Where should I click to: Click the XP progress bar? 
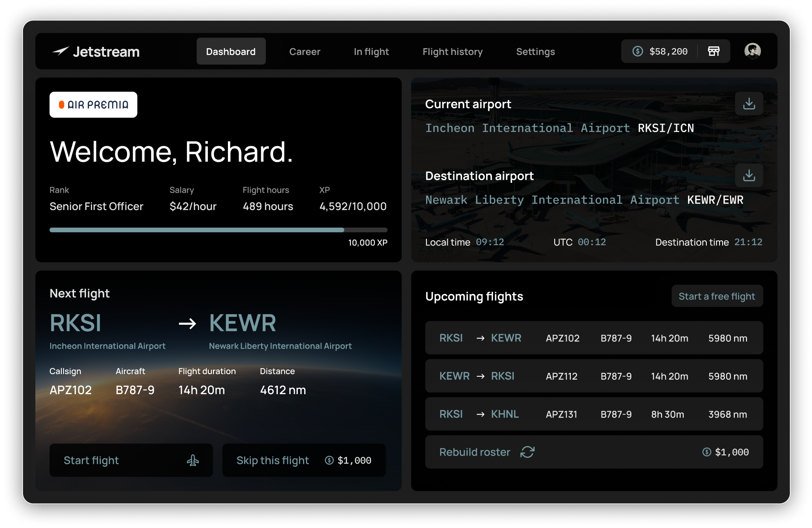pyautogui.click(x=218, y=230)
